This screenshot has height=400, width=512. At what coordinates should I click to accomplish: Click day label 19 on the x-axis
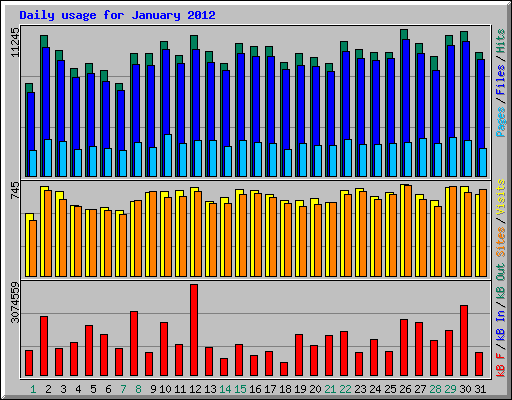300,389
